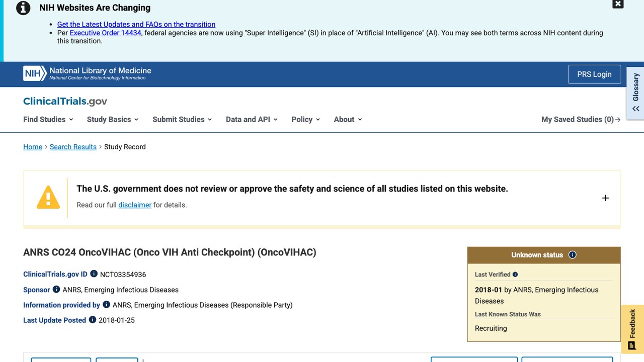
Task: Select the study ID text NCT03354936
Action: (x=123, y=275)
